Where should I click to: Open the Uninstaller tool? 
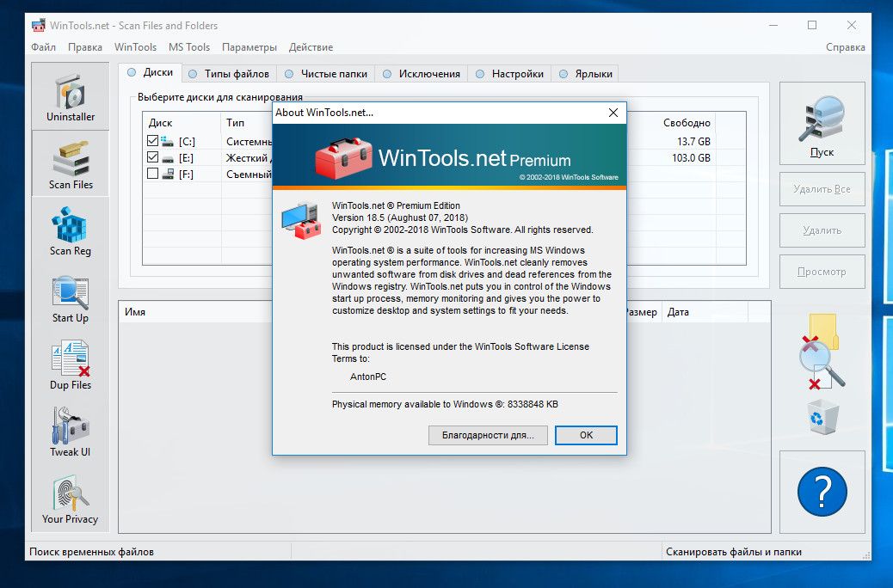click(x=71, y=96)
